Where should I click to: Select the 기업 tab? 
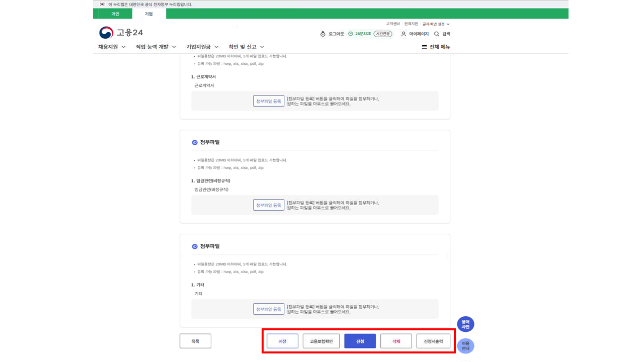click(x=149, y=14)
